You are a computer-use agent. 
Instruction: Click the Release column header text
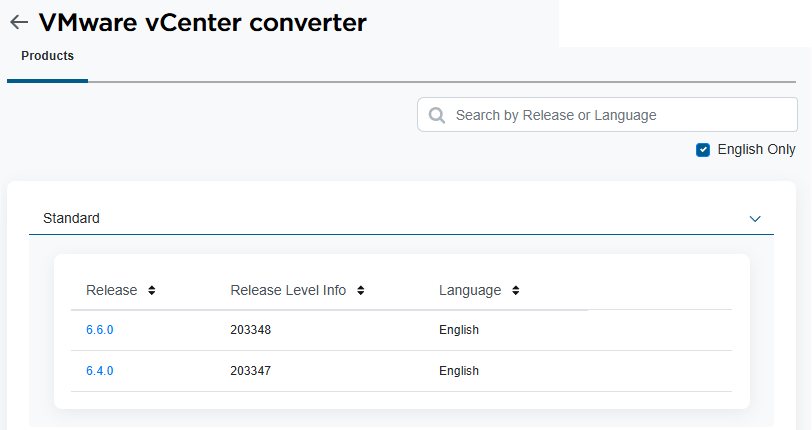111,290
